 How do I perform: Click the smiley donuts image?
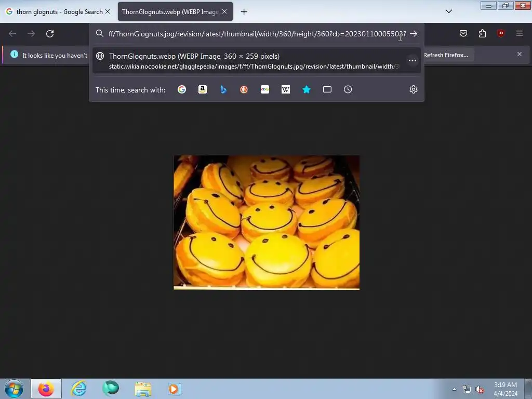pos(267,222)
